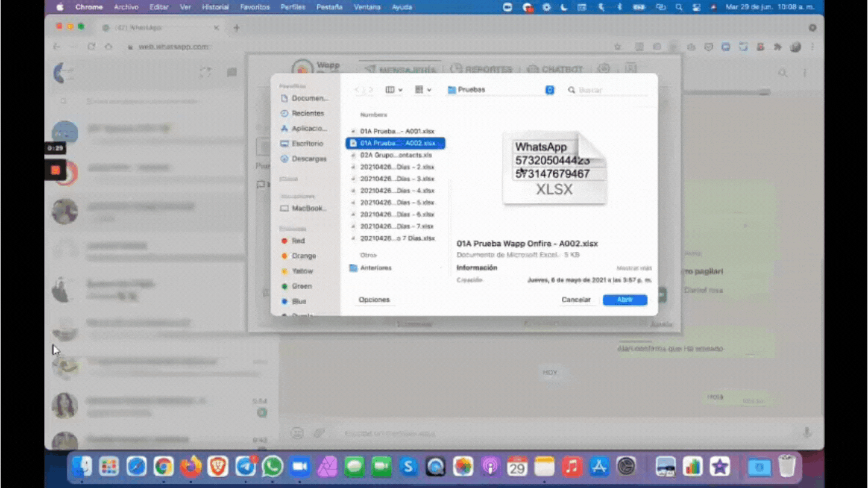Viewport: 868px width, 488px height.
Task: Focus the Buscar search field
Action: 608,90
